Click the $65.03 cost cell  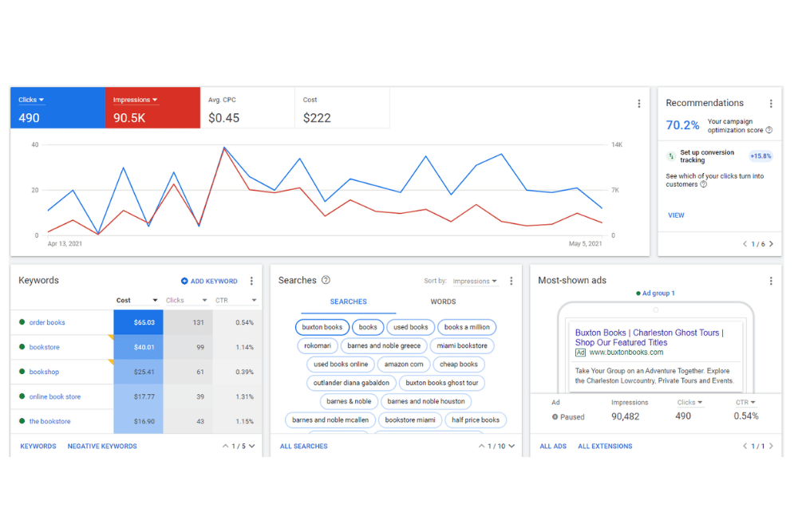(138, 322)
